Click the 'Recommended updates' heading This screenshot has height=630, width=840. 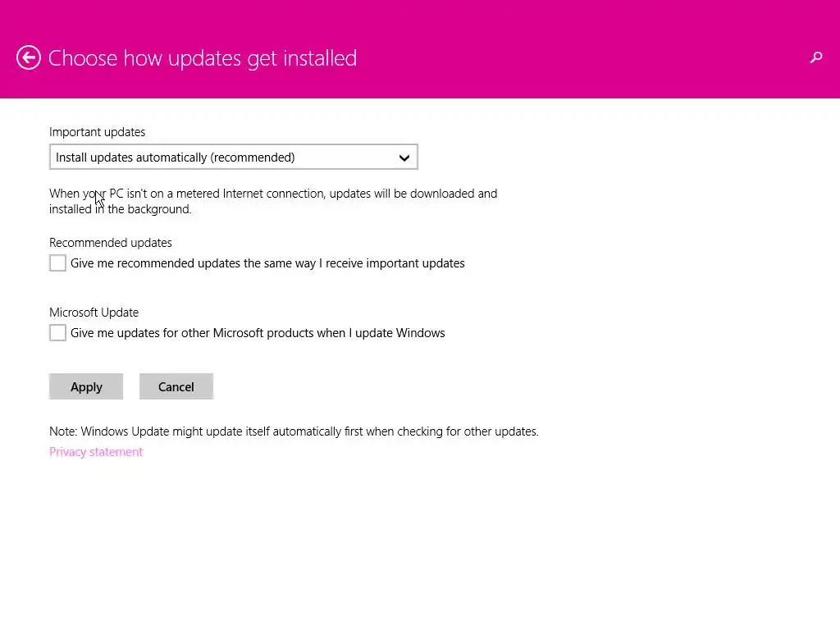click(x=111, y=243)
